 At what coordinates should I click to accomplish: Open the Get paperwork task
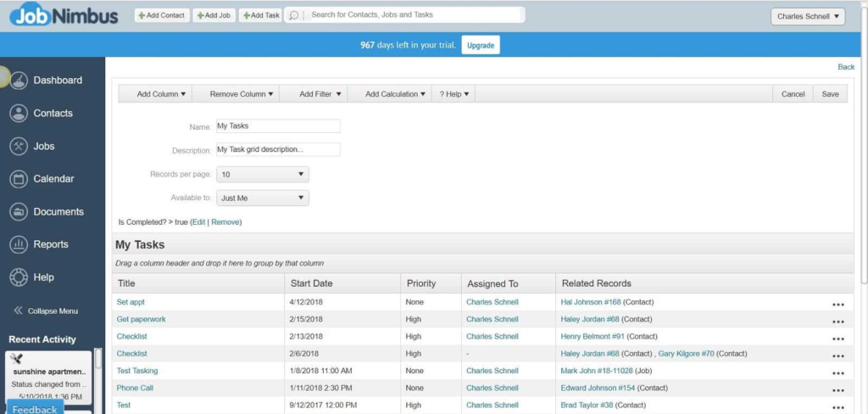click(x=142, y=319)
